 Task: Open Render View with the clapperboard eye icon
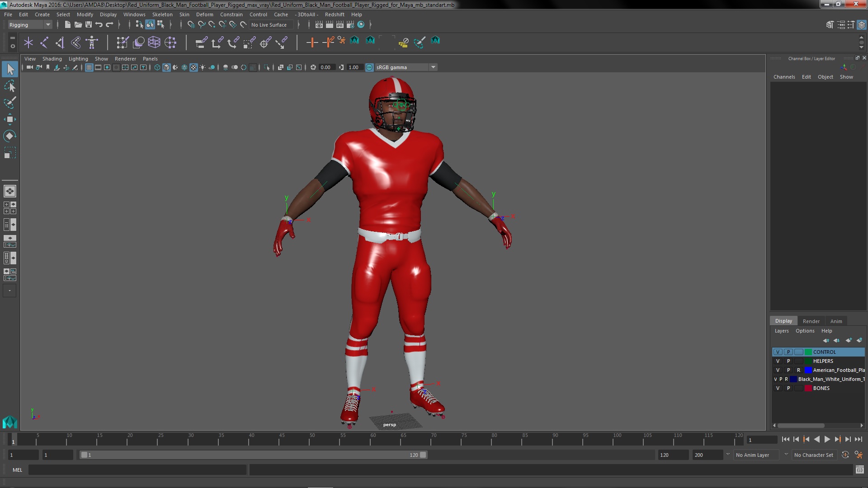click(x=319, y=25)
